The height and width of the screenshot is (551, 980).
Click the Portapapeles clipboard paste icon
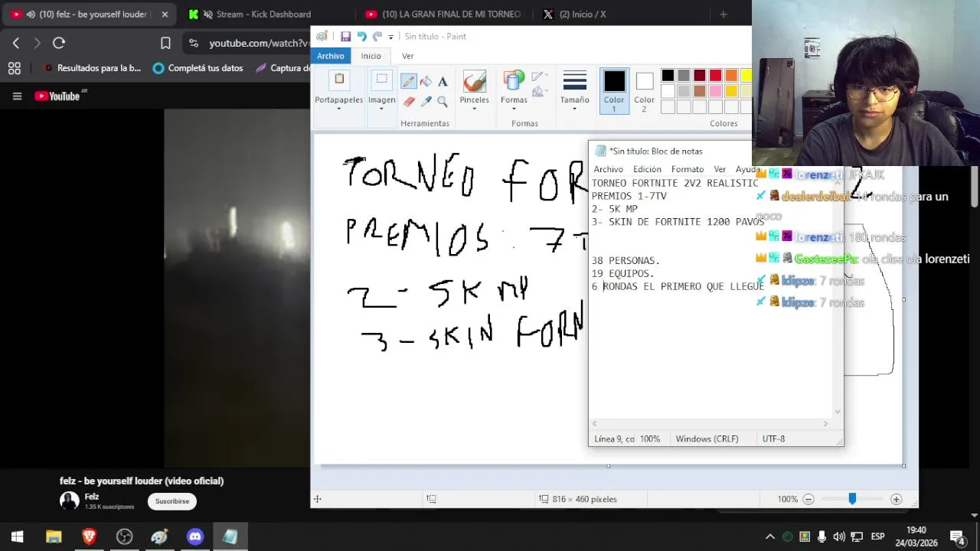tap(339, 80)
